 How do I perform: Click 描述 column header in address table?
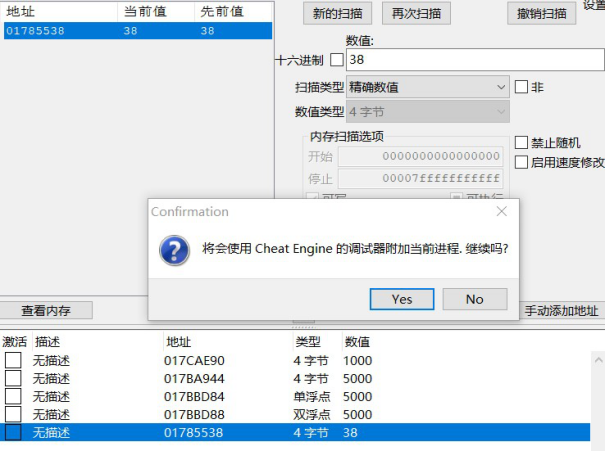coord(47,342)
